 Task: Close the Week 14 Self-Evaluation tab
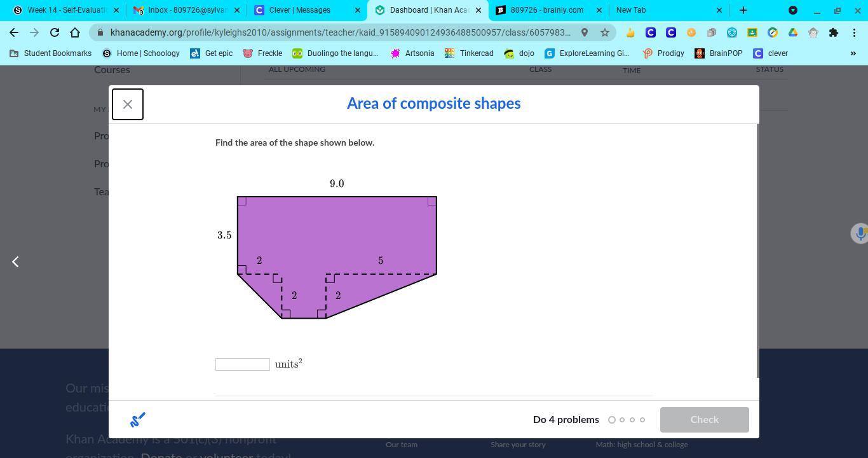(116, 10)
